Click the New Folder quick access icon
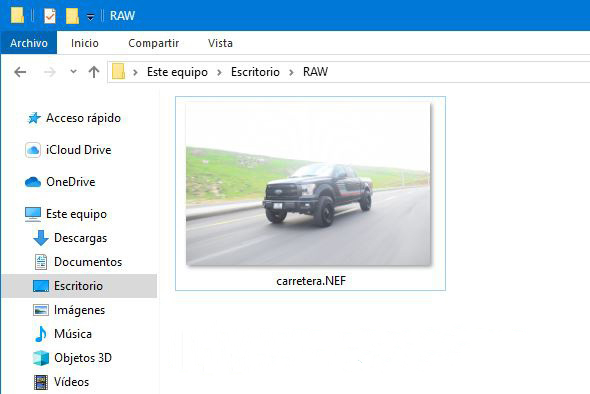Screen dimensions: 590x394 click(x=72, y=16)
